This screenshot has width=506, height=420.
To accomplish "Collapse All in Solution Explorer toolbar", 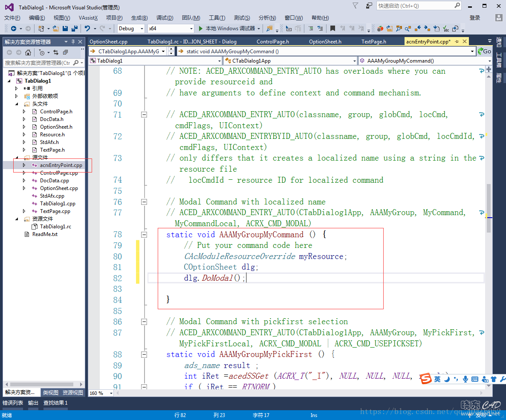I will click(66, 52).
